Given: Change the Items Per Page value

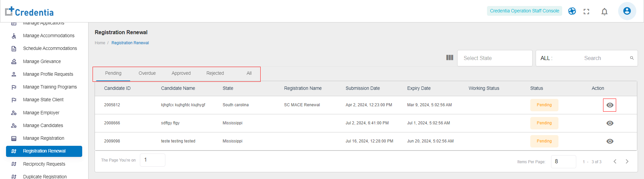Looking at the screenshot, I should tap(563, 162).
